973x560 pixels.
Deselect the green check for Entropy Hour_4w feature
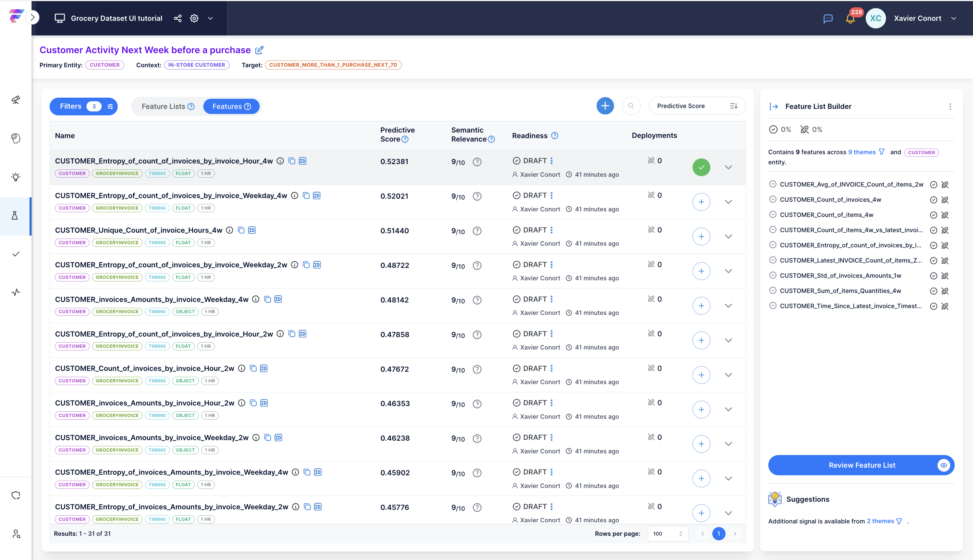pos(701,167)
